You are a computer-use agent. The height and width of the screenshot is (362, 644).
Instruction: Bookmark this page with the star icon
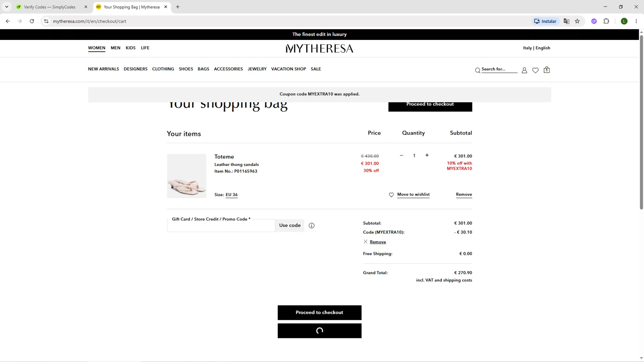(577, 21)
